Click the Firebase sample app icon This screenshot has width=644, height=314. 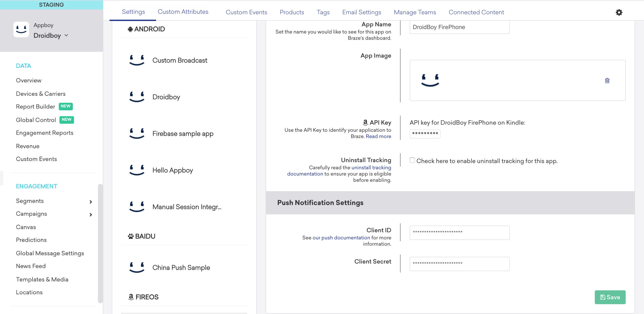click(137, 134)
